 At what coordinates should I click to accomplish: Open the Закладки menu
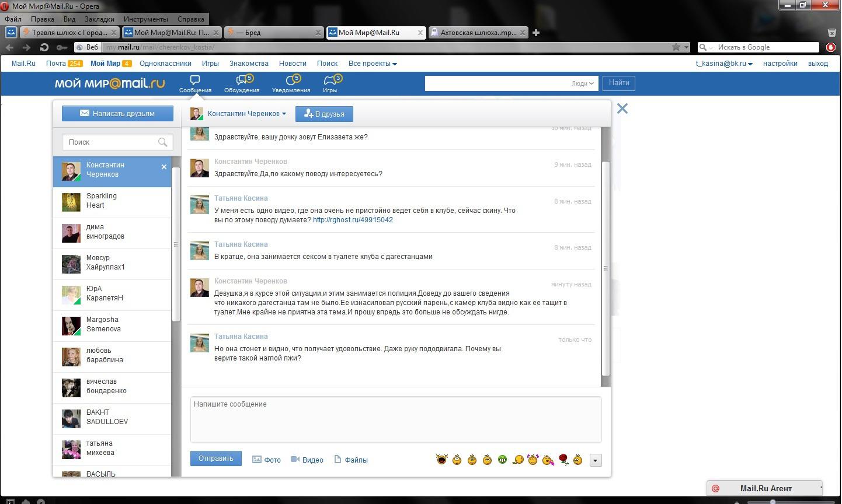pos(99,19)
